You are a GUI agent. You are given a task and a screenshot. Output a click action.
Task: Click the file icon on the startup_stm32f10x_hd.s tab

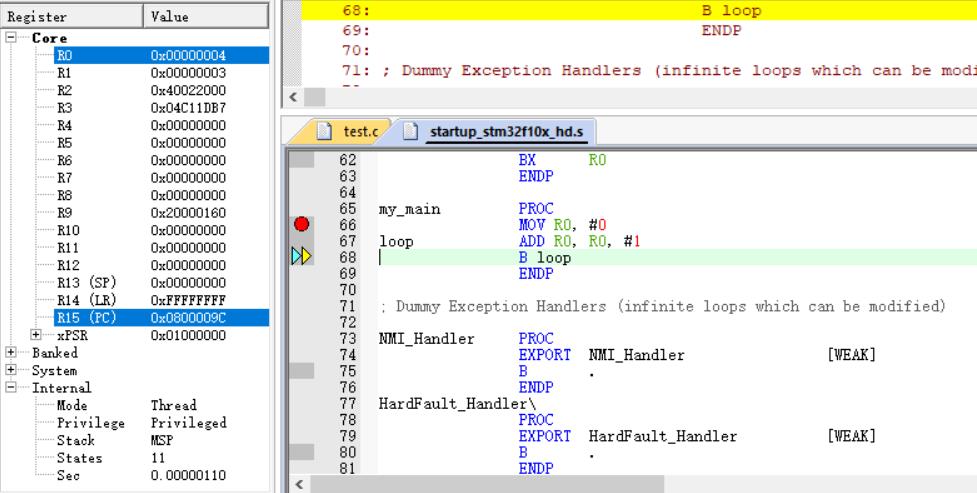412,131
